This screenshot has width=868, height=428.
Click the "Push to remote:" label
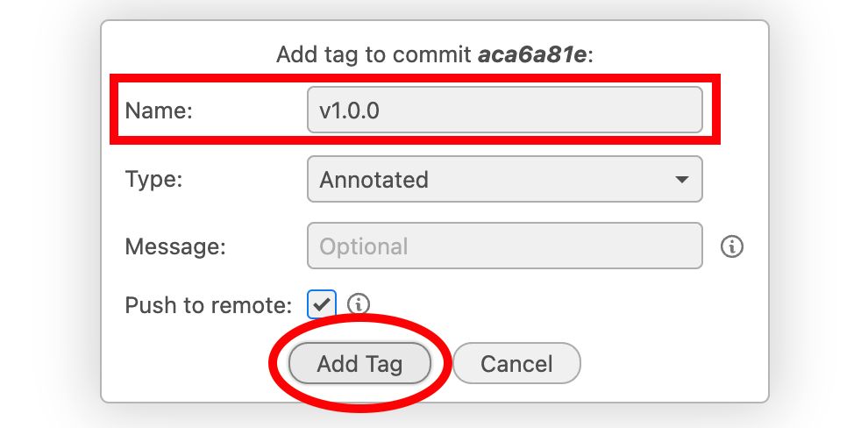click(x=208, y=305)
